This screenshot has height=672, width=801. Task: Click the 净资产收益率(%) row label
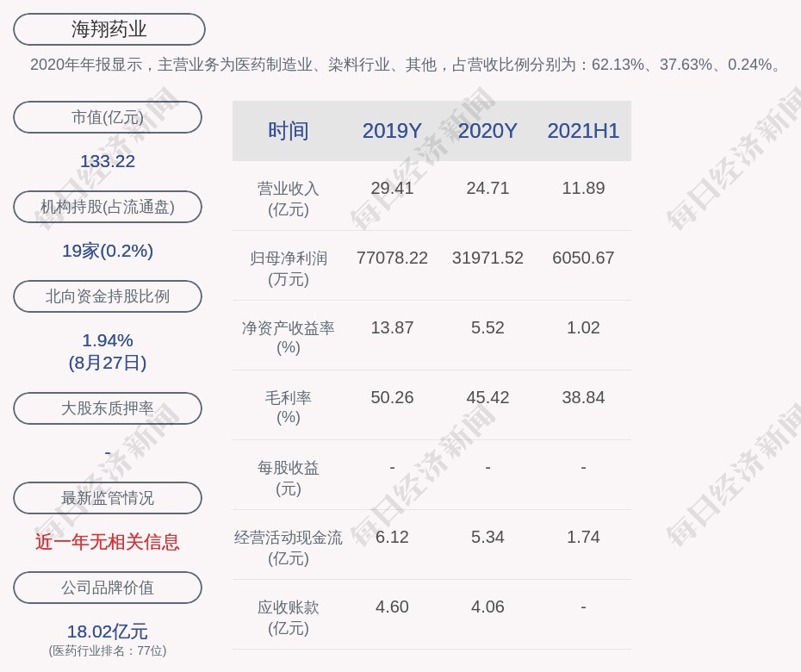pos(289,337)
